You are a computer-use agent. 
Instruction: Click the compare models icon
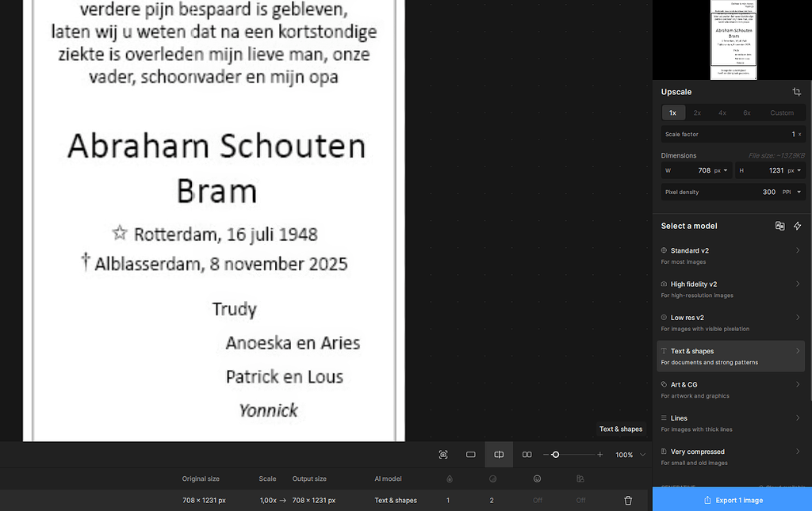(779, 226)
